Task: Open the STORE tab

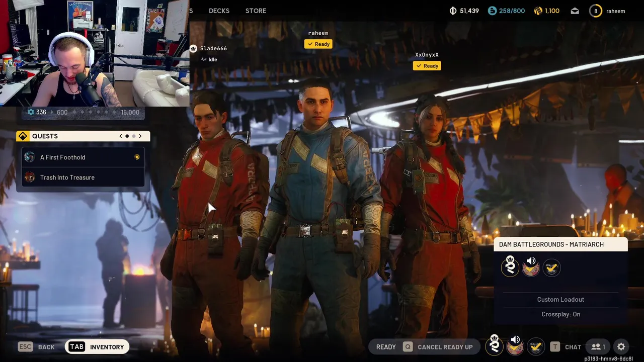Action: (256, 11)
